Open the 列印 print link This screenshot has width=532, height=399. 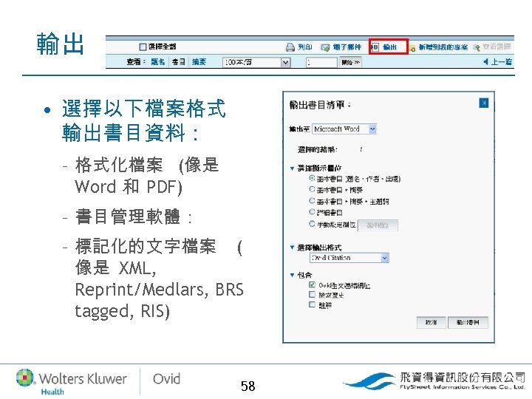(304, 47)
